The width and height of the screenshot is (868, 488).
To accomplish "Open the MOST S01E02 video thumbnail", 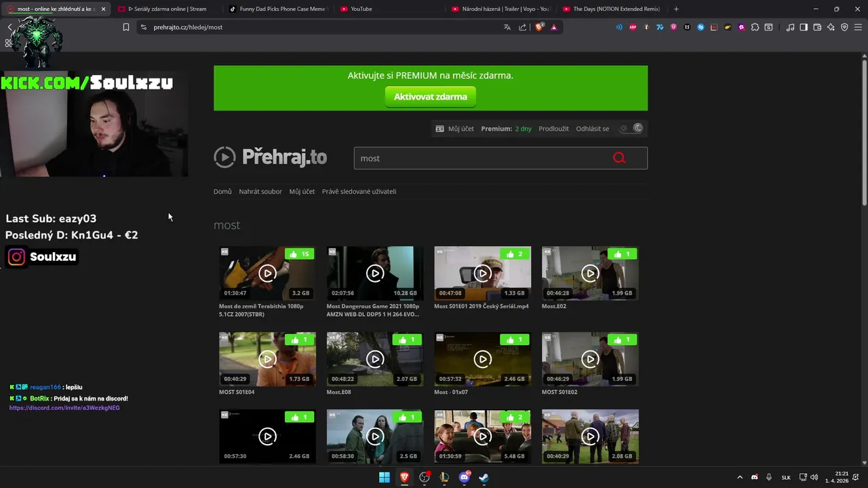I will click(x=590, y=359).
